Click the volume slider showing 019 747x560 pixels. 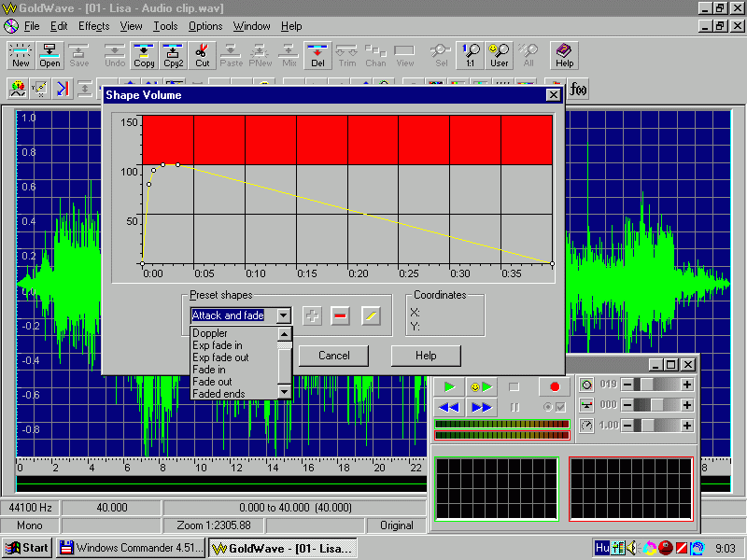pos(657,385)
